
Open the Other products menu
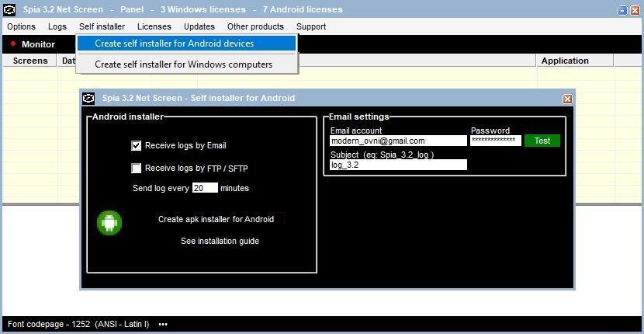click(x=255, y=26)
